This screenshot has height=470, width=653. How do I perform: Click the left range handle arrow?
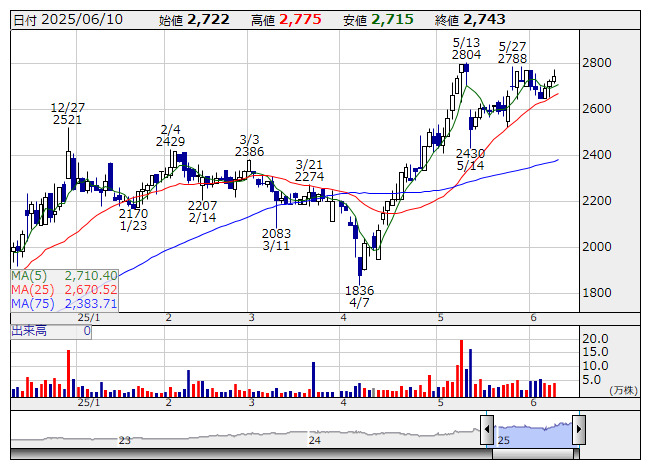pos(487,430)
